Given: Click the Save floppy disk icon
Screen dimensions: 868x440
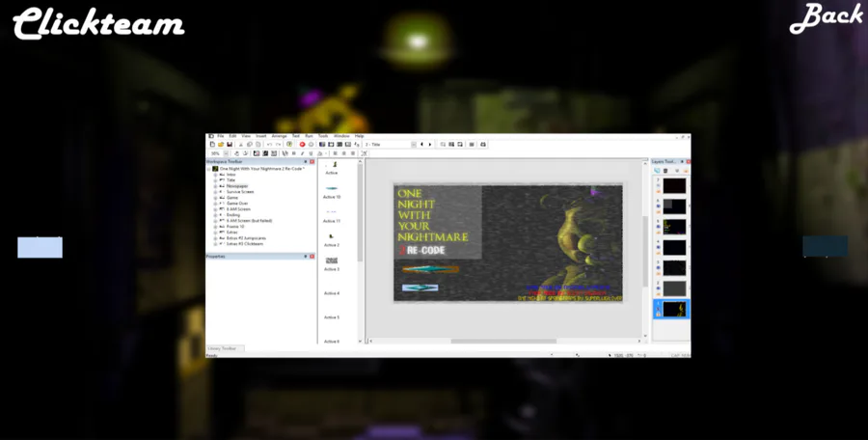Looking at the screenshot, I should pyautogui.click(x=230, y=144).
